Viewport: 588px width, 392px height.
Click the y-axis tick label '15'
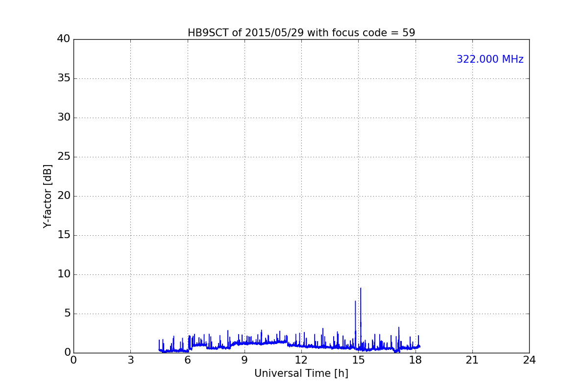[64, 235]
